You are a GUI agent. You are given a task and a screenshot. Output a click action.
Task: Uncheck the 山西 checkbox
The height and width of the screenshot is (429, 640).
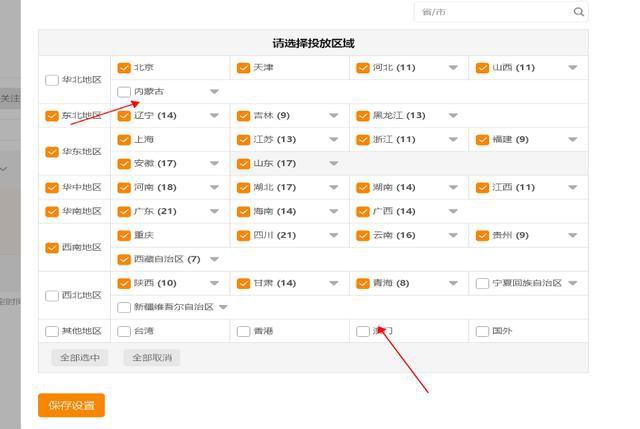(x=482, y=68)
